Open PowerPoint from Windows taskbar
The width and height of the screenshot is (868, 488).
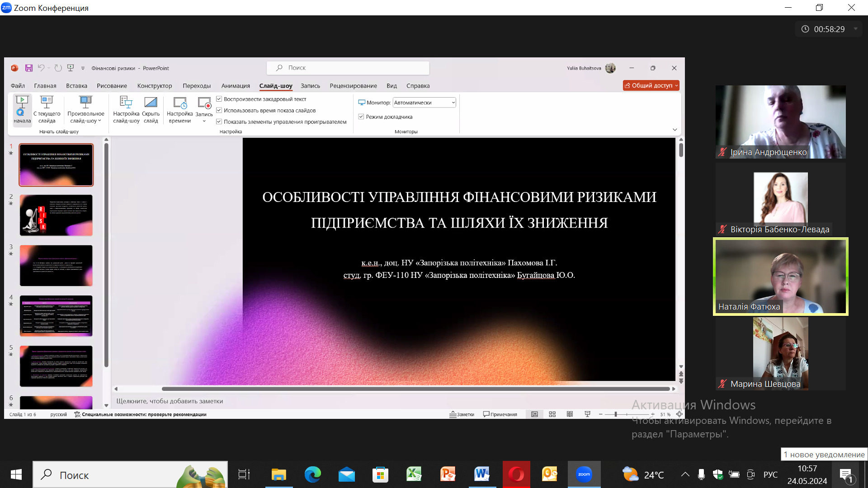(448, 474)
